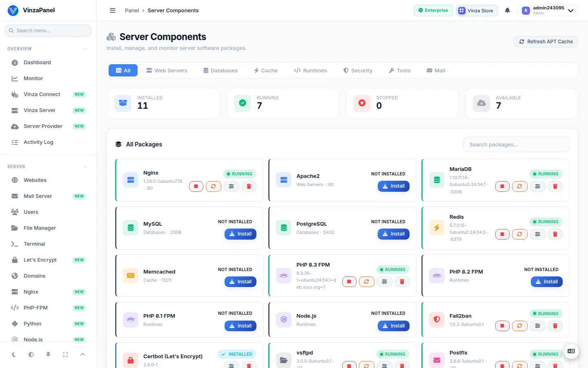This screenshot has height=368, width=588.
Task: Collapse the Server sidebar section
Action: [x=85, y=167]
